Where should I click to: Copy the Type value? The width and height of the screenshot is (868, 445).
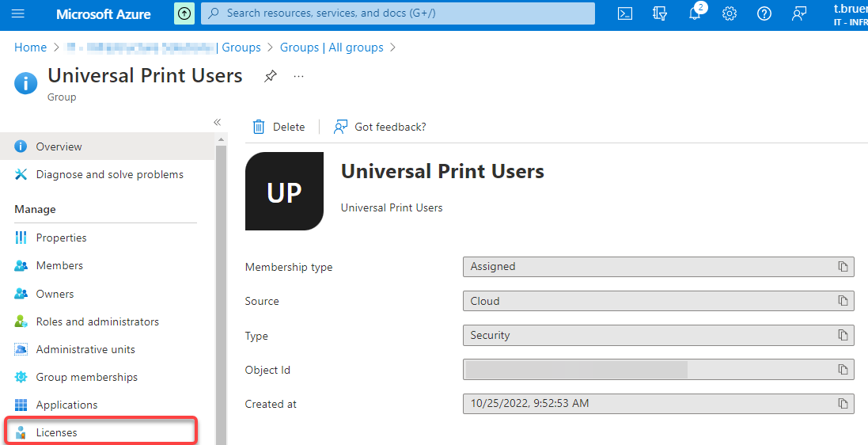(x=843, y=335)
